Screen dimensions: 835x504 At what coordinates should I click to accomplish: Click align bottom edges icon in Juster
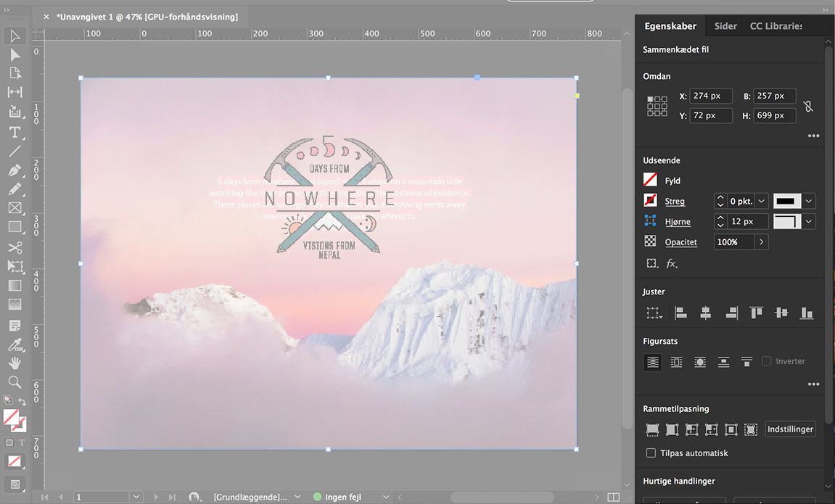[807, 313]
